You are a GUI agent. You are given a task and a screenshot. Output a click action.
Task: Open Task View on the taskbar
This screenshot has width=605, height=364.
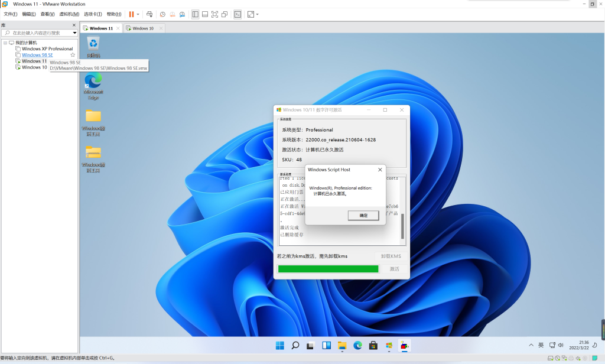[311, 346]
